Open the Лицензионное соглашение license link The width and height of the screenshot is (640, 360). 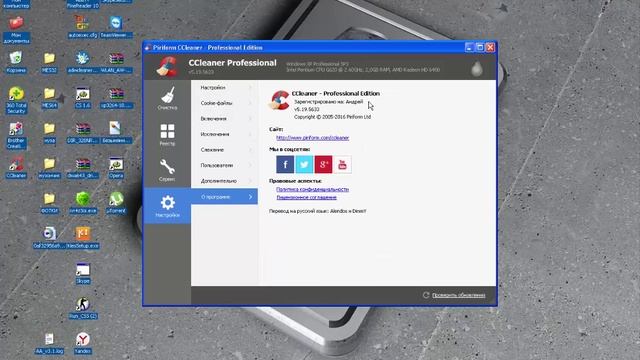307,197
